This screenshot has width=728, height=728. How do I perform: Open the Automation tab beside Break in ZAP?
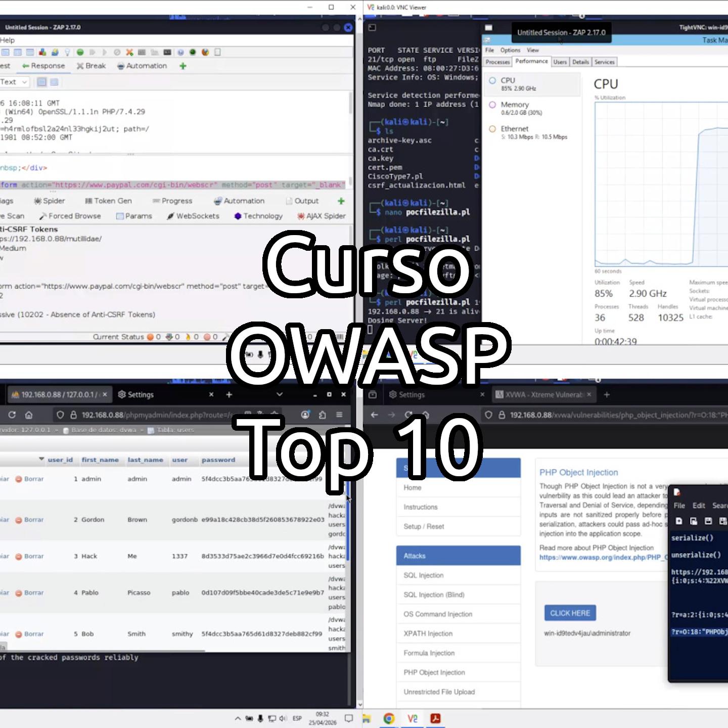142,66
